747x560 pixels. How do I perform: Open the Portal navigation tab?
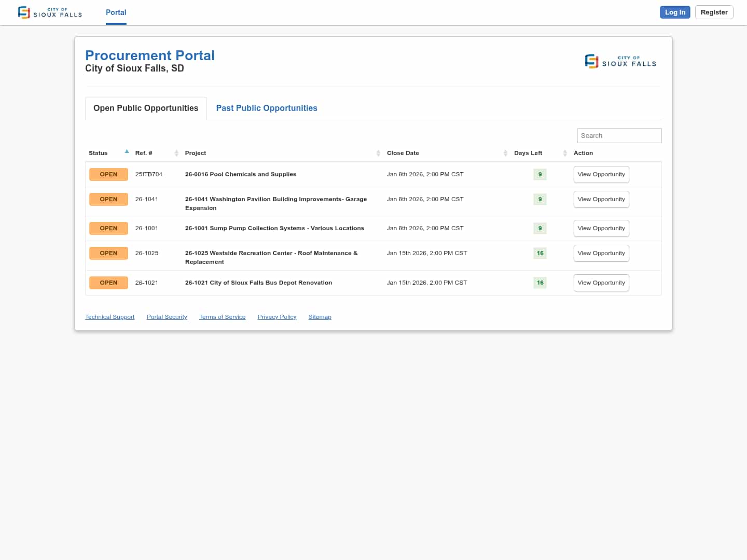116,12
